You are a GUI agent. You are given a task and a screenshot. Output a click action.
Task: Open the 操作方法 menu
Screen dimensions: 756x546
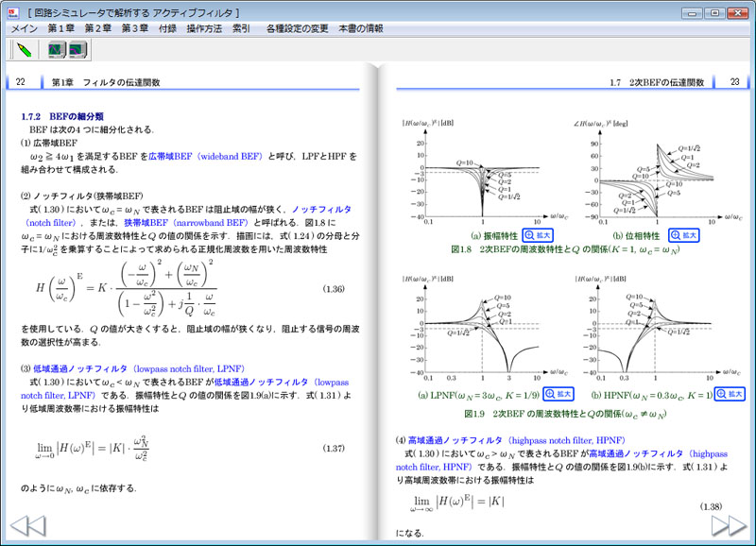pos(204,28)
